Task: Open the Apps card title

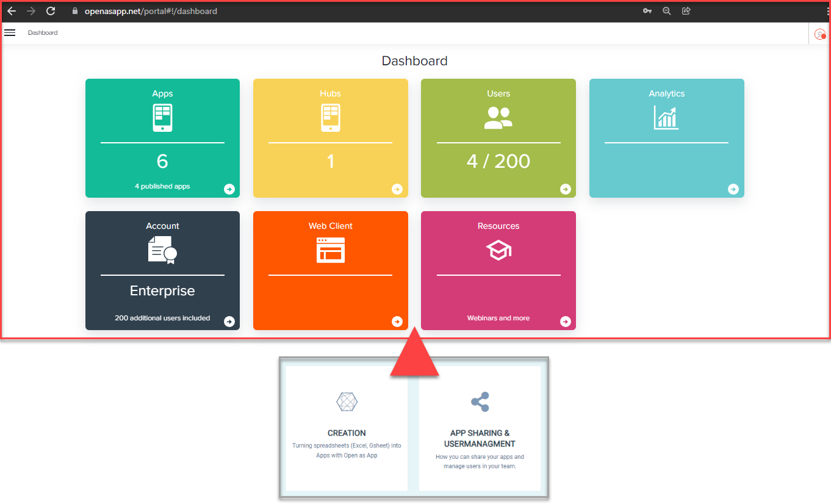Action: point(162,93)
